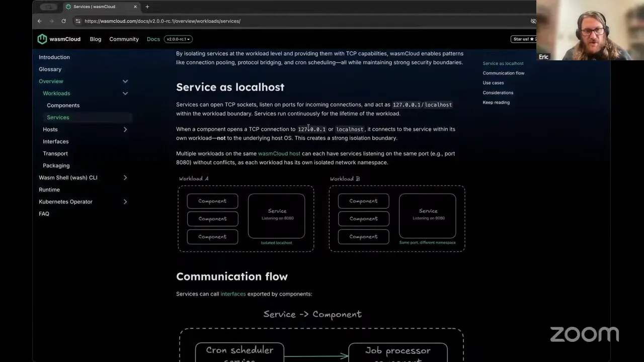644x362 pixels.
Task: Jump to Keep reading in page outline
Action: click(496, 103)
